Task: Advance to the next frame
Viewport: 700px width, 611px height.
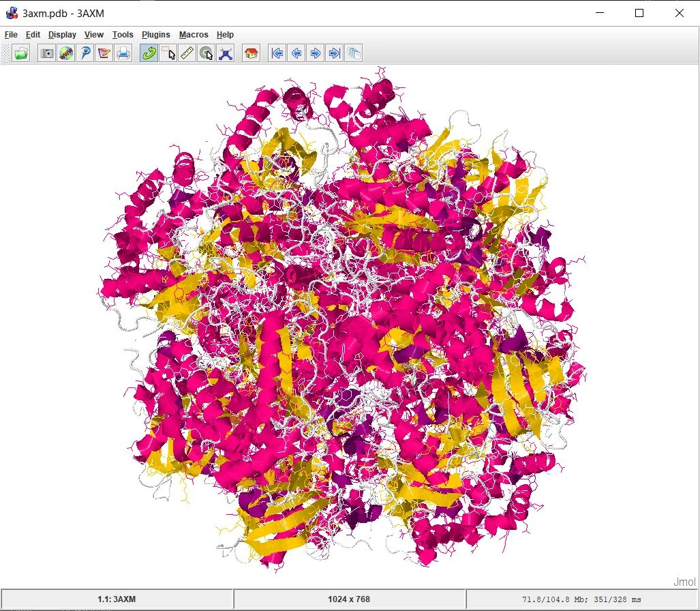Action: point(314,53)
